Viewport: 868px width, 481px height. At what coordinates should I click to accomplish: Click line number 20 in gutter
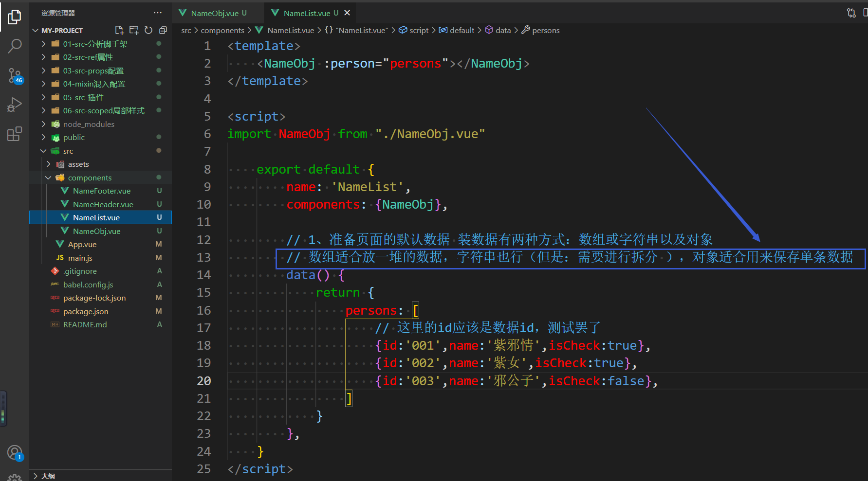point(204,381)
